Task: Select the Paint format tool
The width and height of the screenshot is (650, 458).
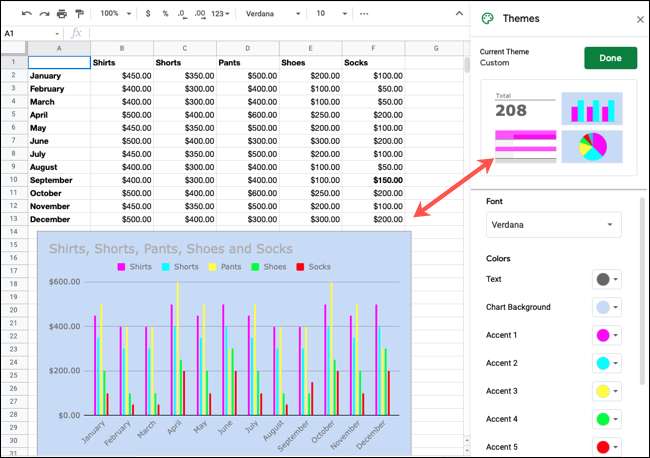Action: tap(79, 14)
